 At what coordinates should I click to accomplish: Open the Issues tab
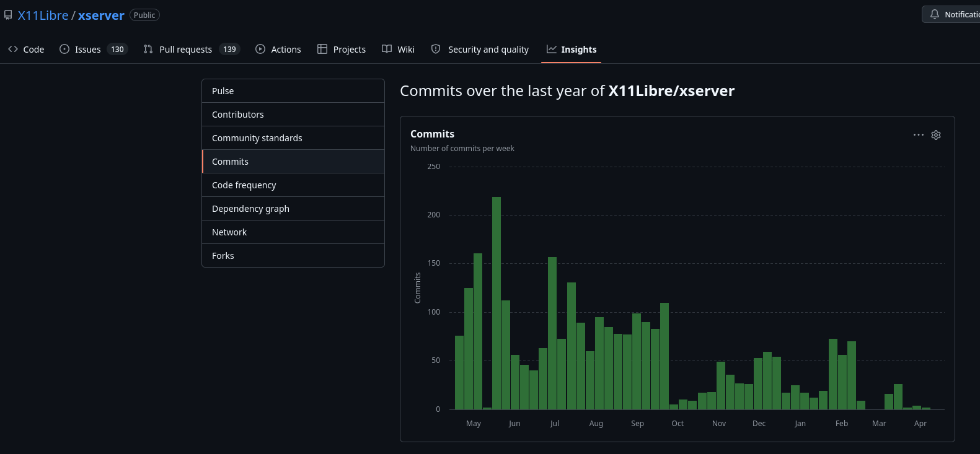tap(94, 50)
